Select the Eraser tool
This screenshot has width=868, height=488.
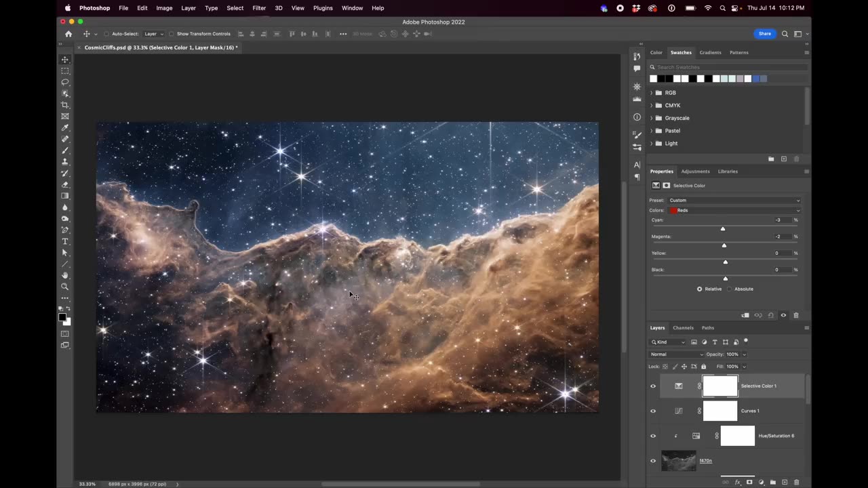coord(65,184)
